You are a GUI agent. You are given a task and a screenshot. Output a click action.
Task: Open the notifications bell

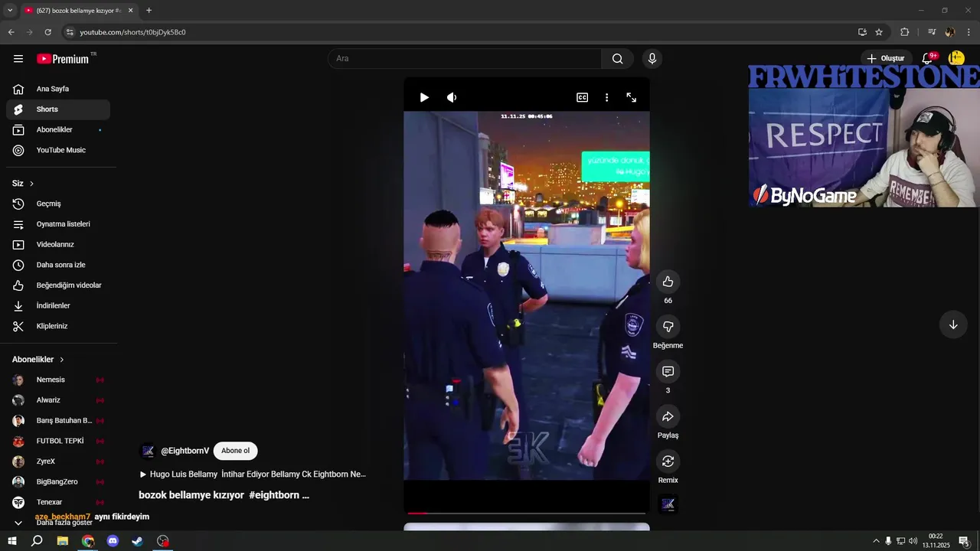pos(927,58)
